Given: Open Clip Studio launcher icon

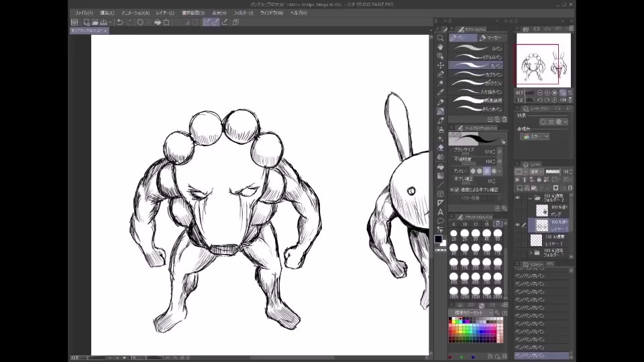Looking at the screenshot, I should coord(74,22).
